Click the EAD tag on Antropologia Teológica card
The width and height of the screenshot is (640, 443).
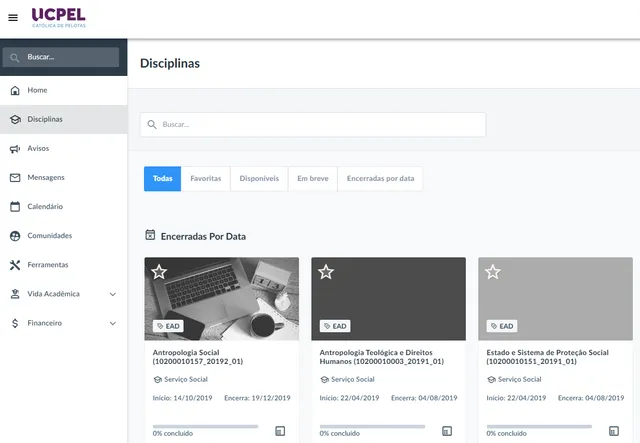click(x=335, y=326)
